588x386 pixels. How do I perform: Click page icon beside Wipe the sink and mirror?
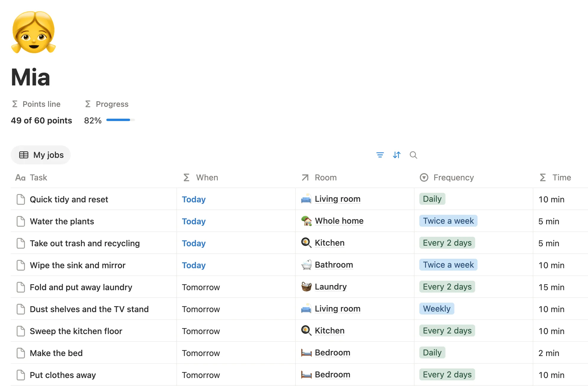point(21,265)
